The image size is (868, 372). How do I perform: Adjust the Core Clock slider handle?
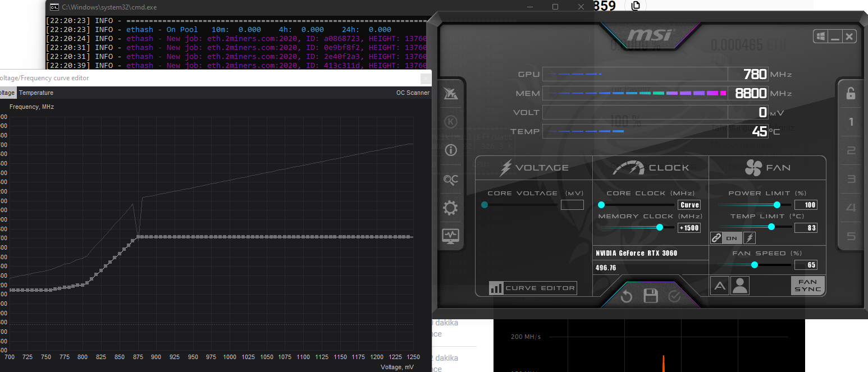coord(601,205)
